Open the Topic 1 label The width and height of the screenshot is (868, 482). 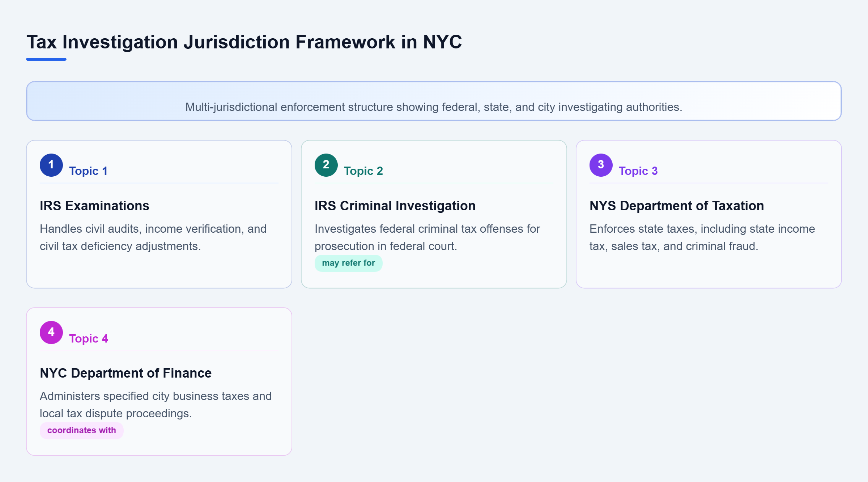pos(88,171)
